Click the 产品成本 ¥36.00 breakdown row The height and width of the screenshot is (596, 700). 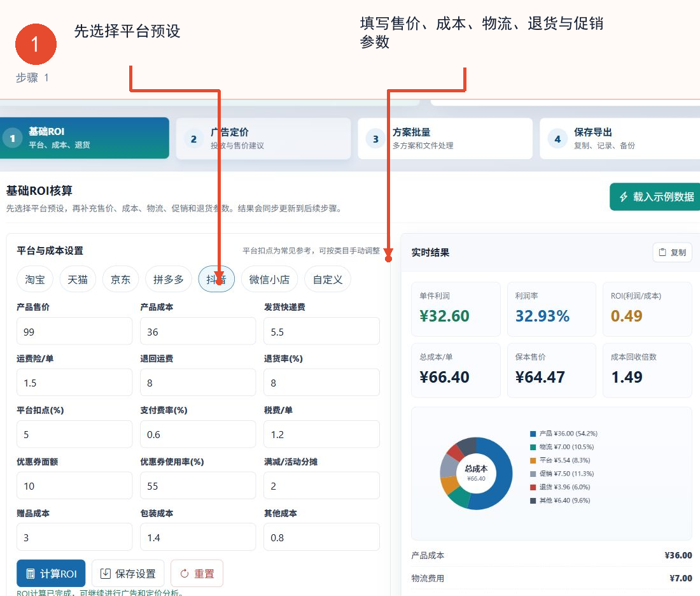click(551, 555)
